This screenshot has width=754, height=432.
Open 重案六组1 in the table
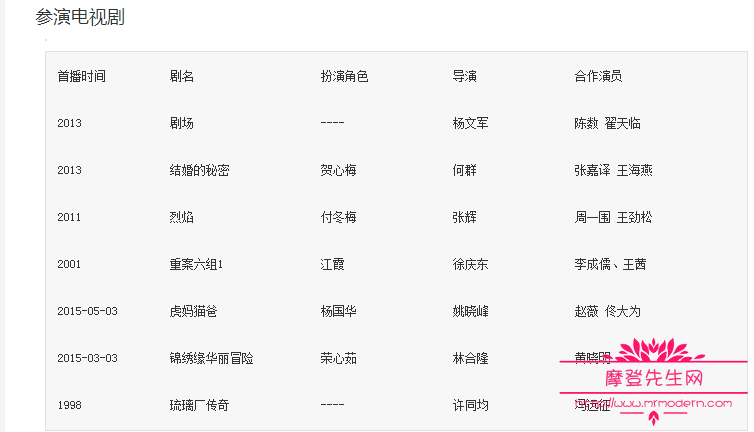click(196, 264)
